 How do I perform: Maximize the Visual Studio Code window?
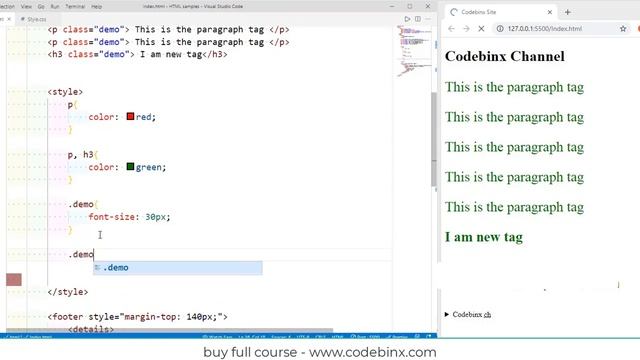tap(410, 6)
